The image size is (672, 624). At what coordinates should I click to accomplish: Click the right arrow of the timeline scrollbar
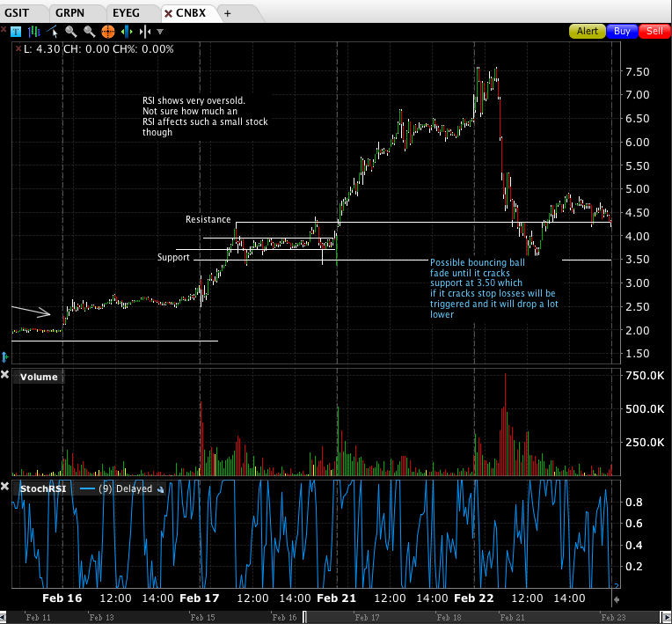click(x=668, y=618)
